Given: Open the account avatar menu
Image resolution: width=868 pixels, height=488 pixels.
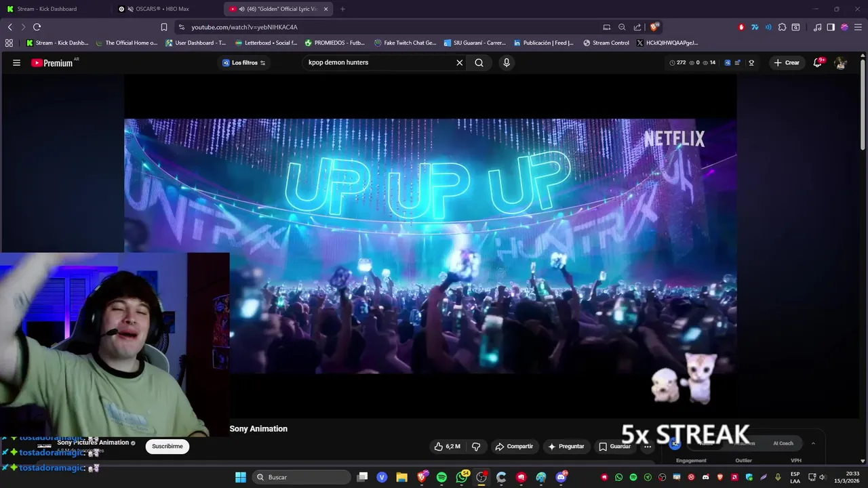Looking at the screenshot, I should pos(841,62).
